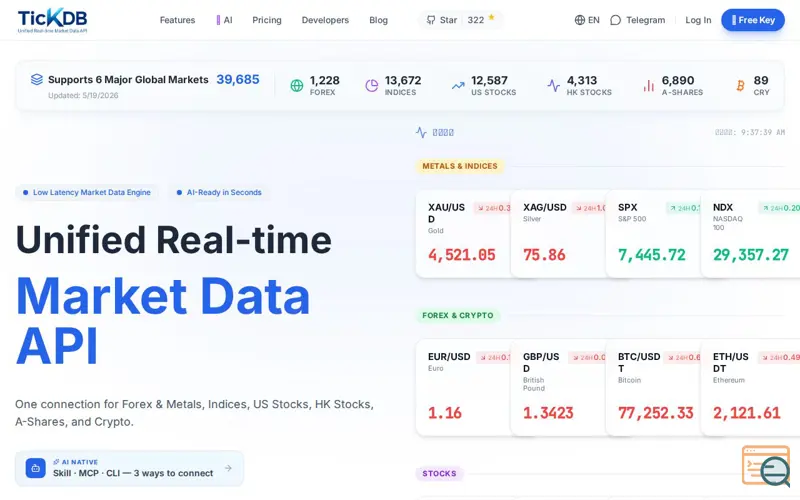
Task: Open the SPX S&P 500 card
Action: click(653, 234)
